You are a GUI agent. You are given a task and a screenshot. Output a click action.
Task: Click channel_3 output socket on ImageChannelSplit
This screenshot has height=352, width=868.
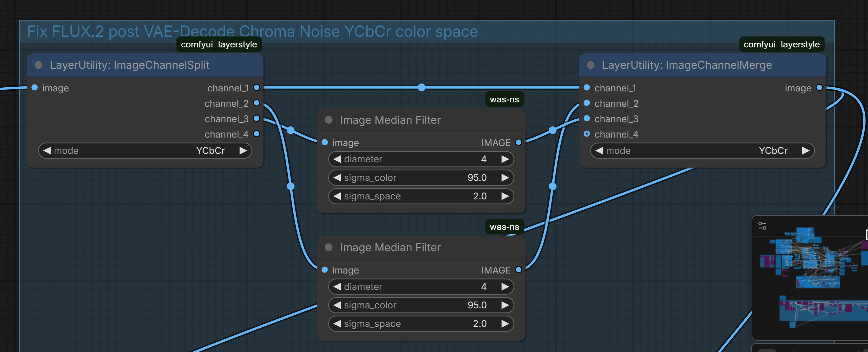tap(257, 118)
